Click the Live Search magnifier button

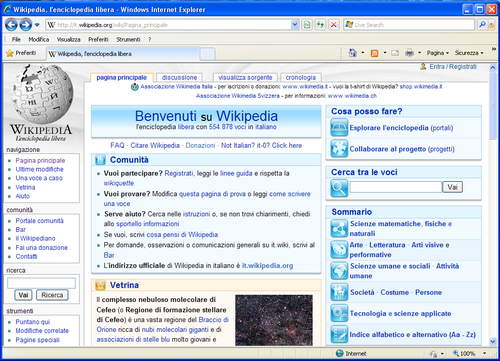tap(482, 25)
